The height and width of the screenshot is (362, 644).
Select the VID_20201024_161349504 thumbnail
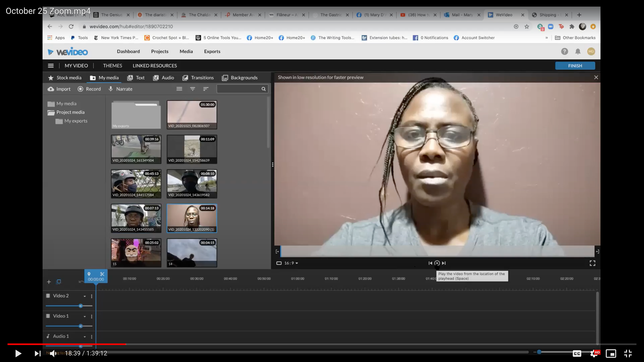click(x=136, y=149)
